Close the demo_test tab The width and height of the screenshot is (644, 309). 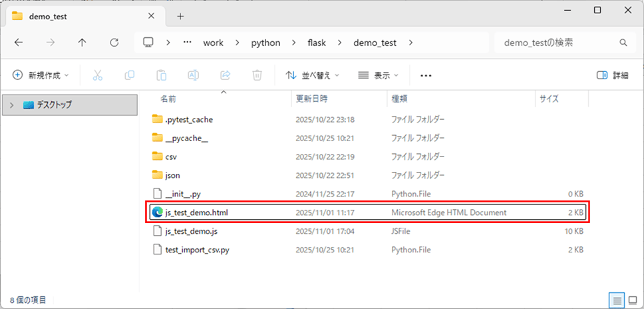click(x=151, y=17)
